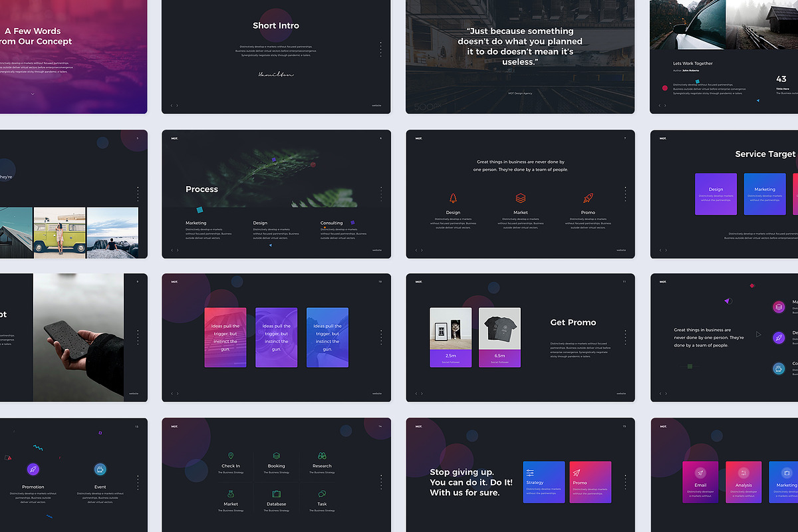
Task: Click the purple rocket circle icon on slide 12
Action: pos(779,338)
